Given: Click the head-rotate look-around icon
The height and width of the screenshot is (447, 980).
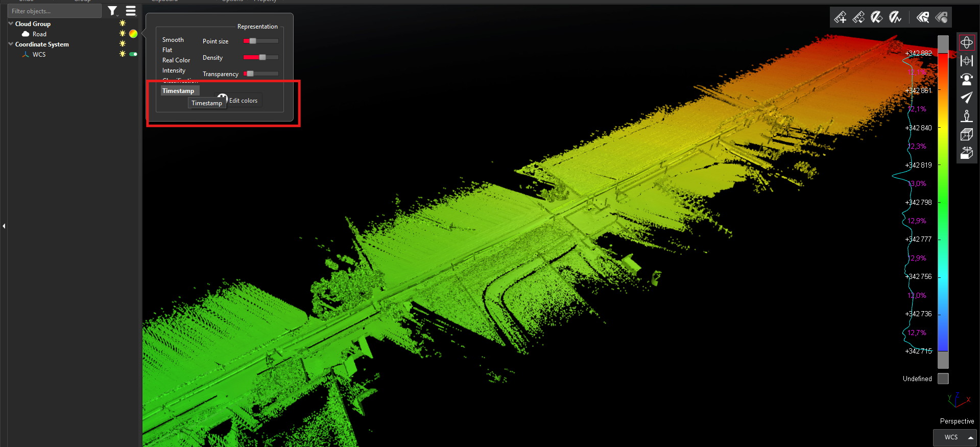Looking at the screenshot, I should pos(966,79).
